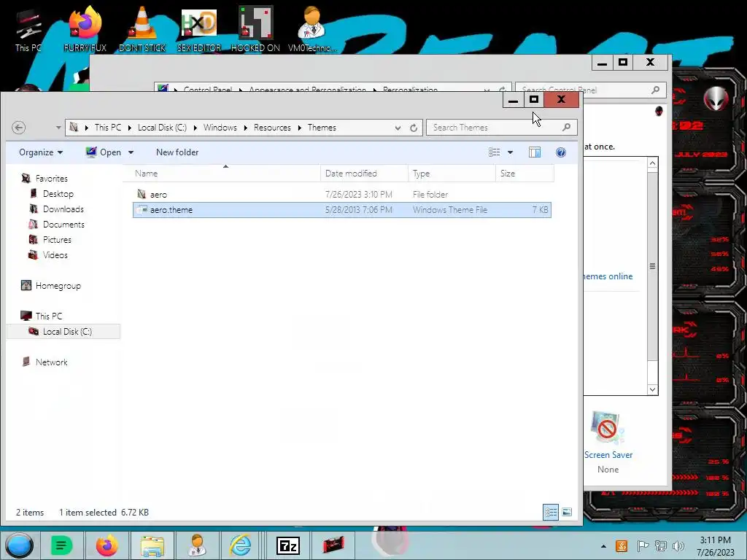Sort by Size column header

(x=525, y=174)
